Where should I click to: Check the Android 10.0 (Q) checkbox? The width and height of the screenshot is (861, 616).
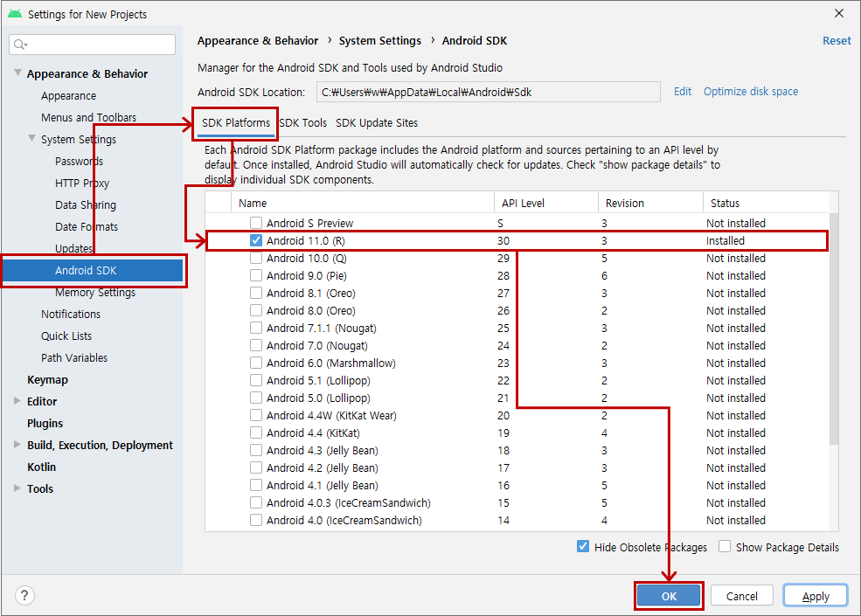pyautogui.click(x=256, y=258)
